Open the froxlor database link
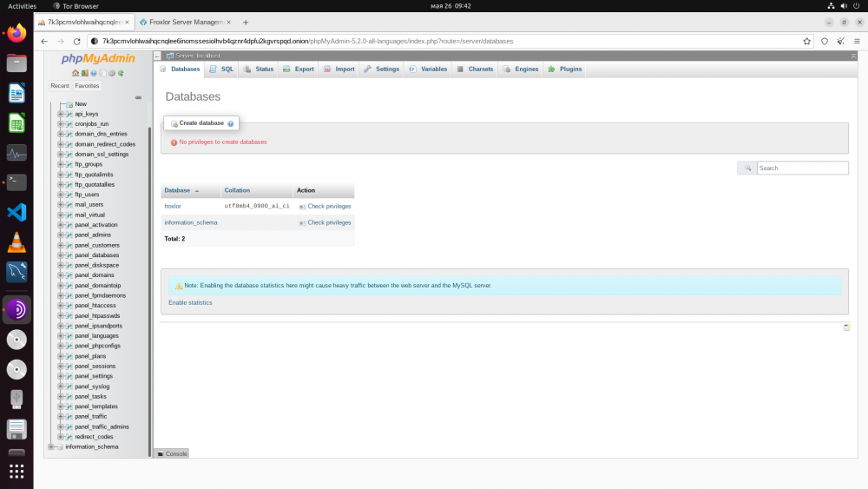 click(173, 206)
